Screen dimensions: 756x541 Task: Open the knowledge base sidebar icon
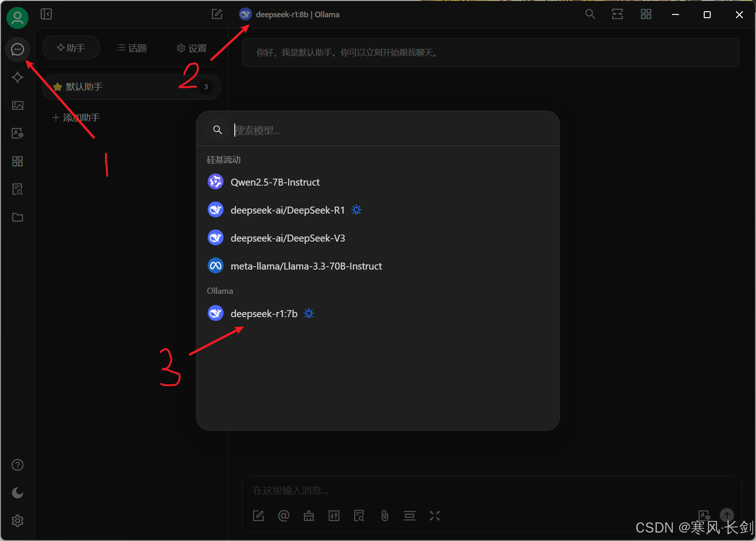click(x=17, y=189)
